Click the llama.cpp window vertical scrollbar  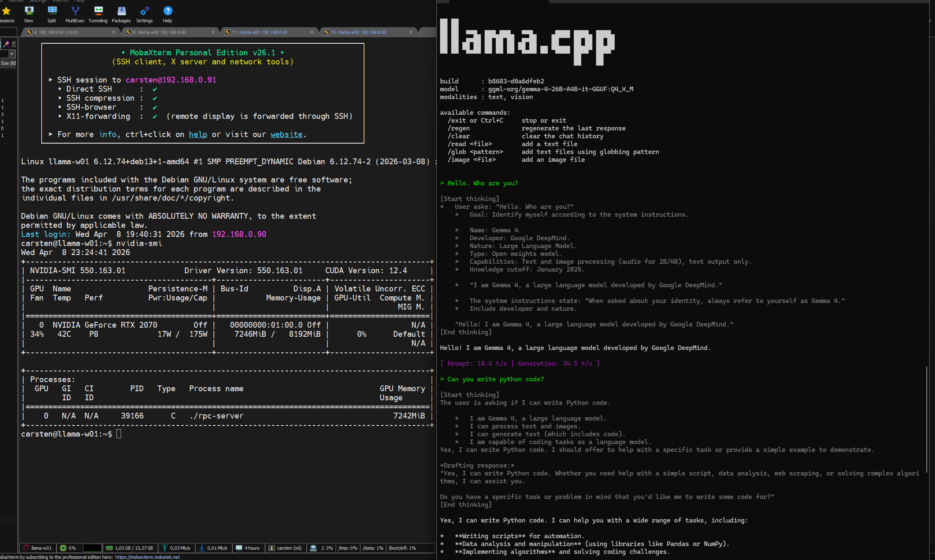[x=927, y=419]
